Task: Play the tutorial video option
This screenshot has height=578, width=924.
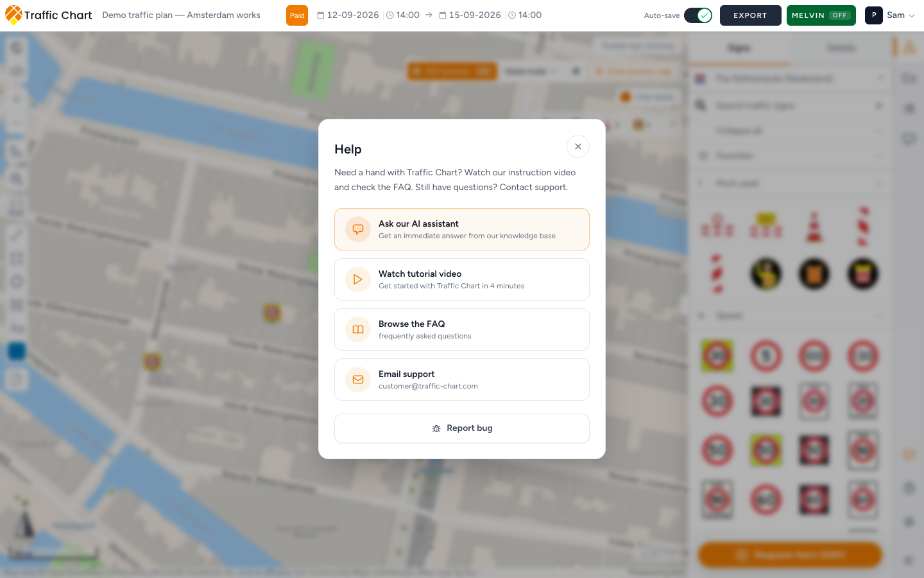Action: 462,279
